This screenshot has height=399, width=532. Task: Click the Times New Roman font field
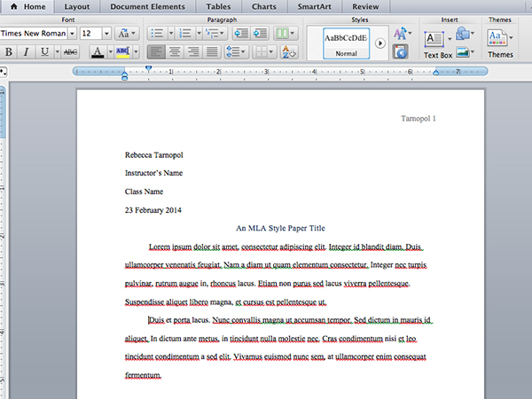point(34,34)
